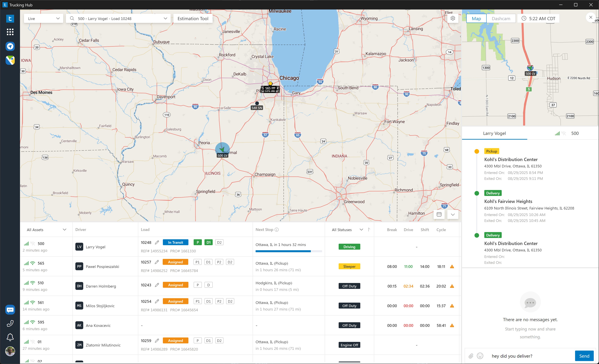Click the attachment paperclip in message box
Screen dimensions: 599x364
pyautogui.click(x=471, y=356)
